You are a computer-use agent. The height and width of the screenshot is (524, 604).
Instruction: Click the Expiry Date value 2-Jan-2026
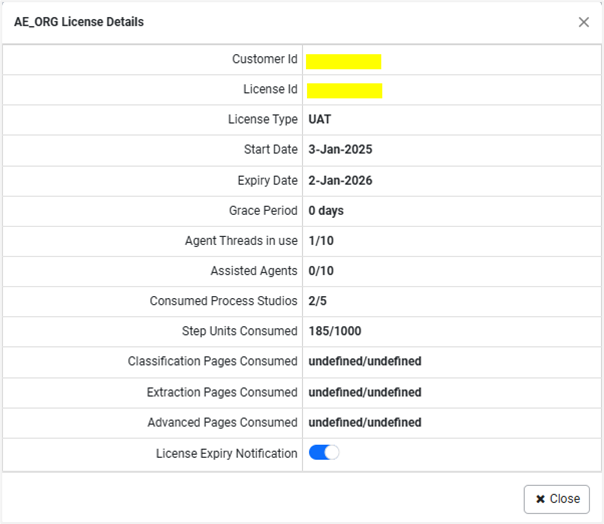tap(340, 181)
